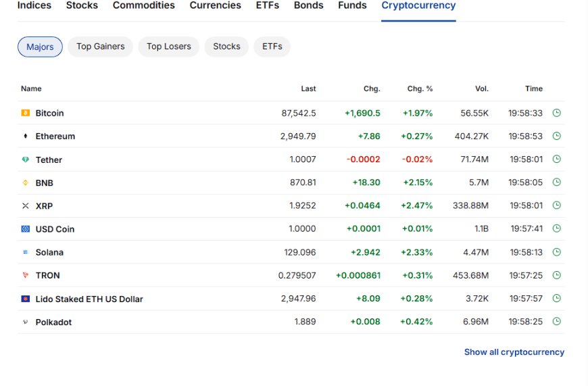This screenshot has height=386, width=588.
Task: Click the Chg. % column header
Action: coord(420,89)
